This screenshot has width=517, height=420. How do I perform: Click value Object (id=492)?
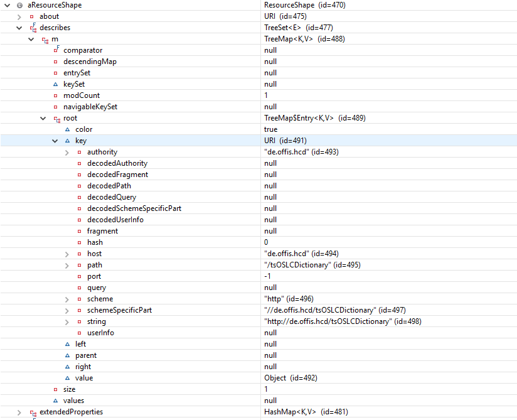290,378
